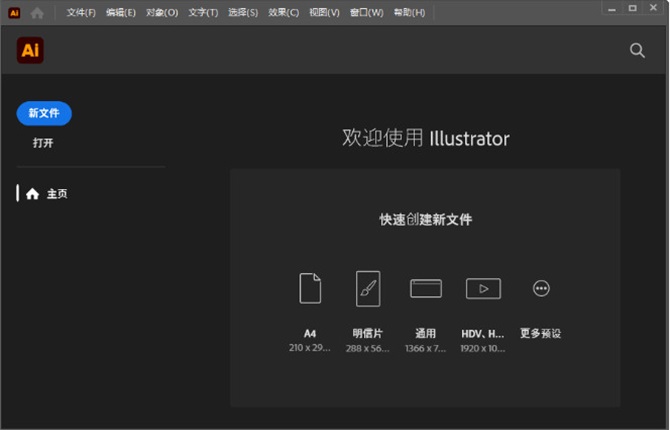The height and width of the screenshot is (430, 670).
Task: Click the 更多预设 label
Action: pyautogui.click(x=541, y=333)
